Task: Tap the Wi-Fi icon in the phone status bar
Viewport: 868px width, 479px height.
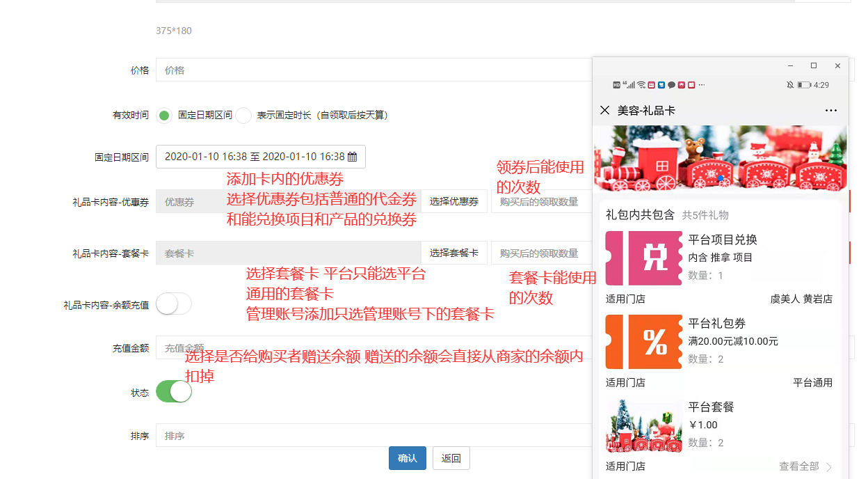Action: pyautogui.click(x=641, y=85)
